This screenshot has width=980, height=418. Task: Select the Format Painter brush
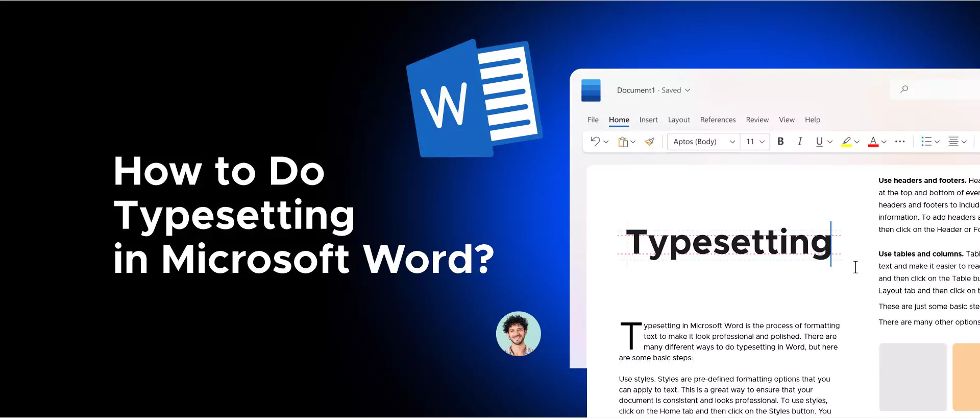(650, 142)
